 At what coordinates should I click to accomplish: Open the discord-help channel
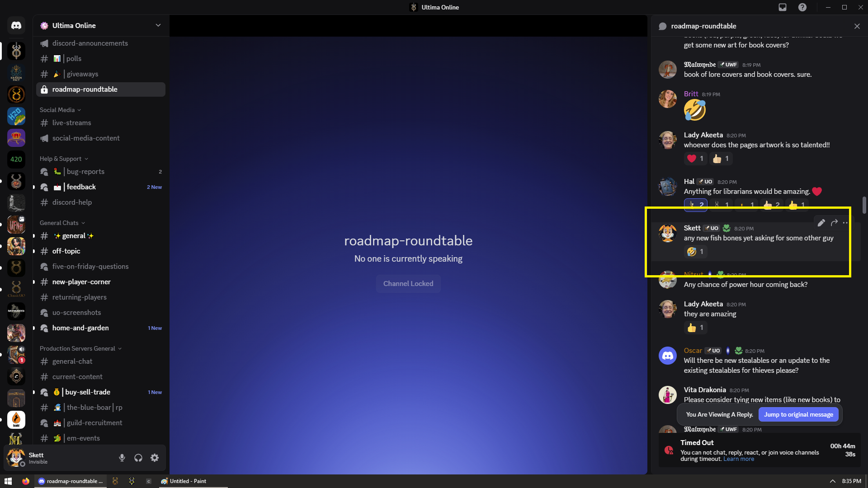[101, 202]
